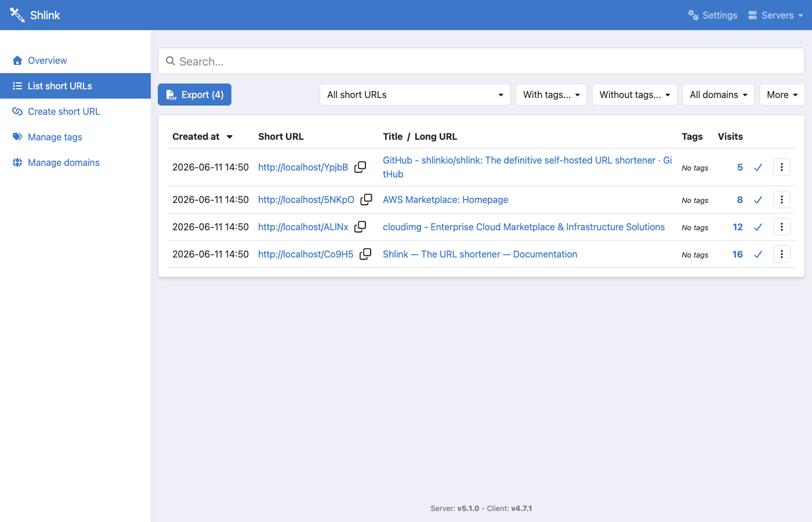
Task: Expand the Without tags filter
Action: coord(635,95)
